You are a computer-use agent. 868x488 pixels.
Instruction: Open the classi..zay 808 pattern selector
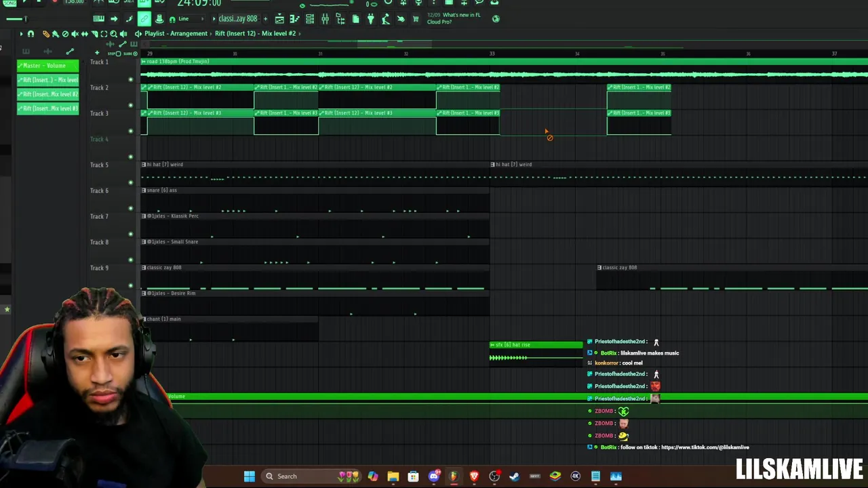coord(237,19)
